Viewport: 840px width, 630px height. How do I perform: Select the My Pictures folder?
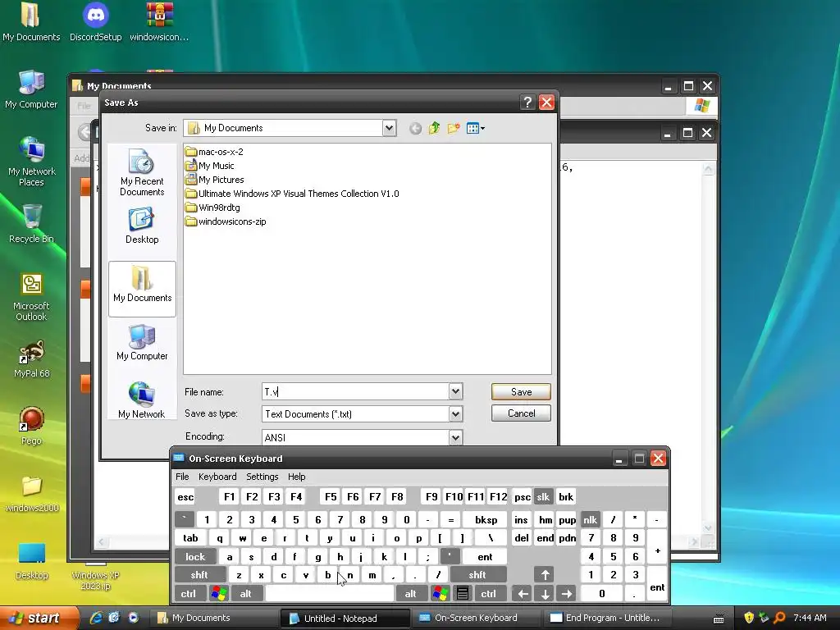pyautogui.click(x=214, y=180)
